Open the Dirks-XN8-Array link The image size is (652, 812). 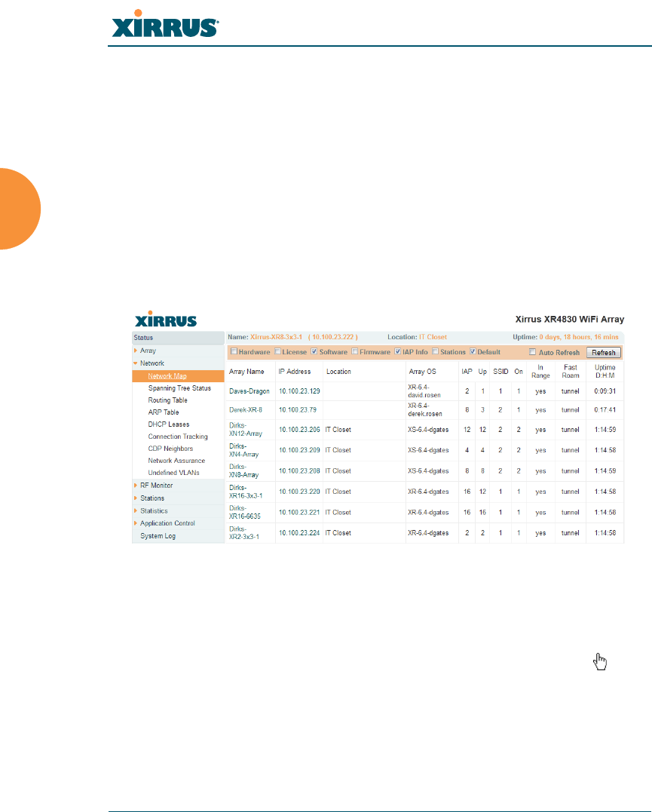(x=243, y=470)
